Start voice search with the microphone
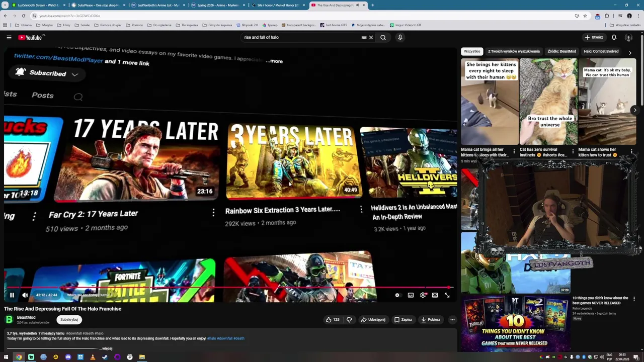Screen dimensions: 644x362 pos(400,37)
